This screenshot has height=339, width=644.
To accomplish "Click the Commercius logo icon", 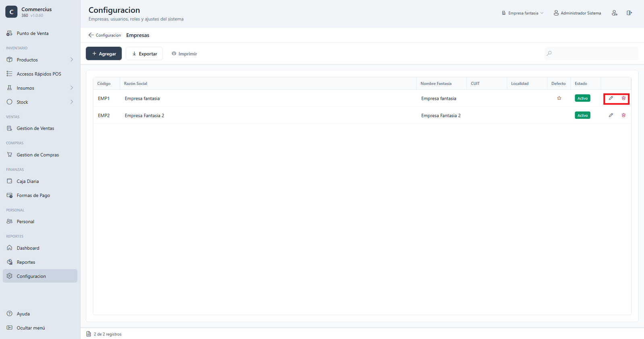I will pyautogui.click(x=11, y=12).
